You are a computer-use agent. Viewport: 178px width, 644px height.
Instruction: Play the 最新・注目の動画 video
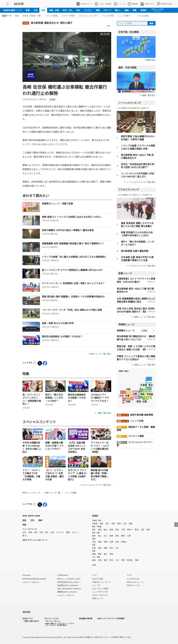pos(136,82)
